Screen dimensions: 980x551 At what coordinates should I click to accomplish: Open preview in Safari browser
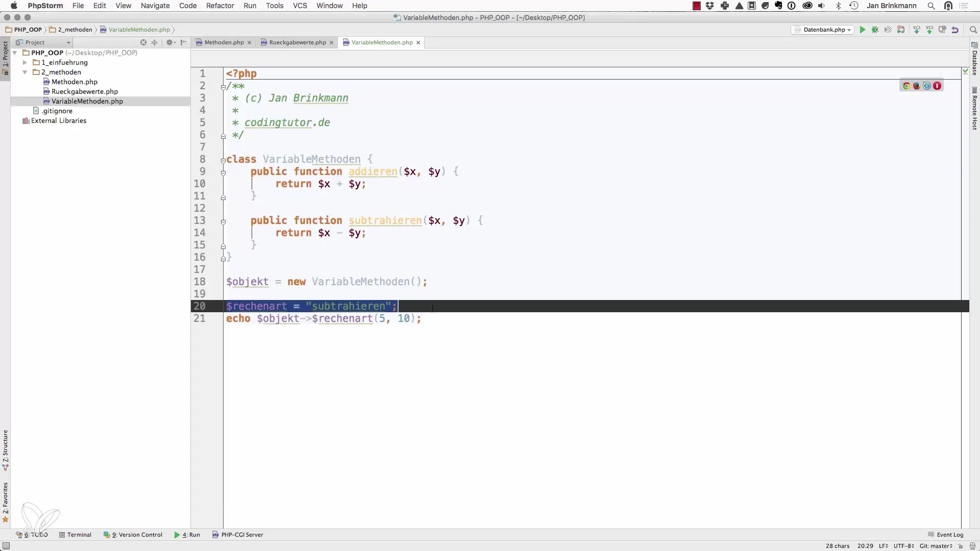(927, 86)
